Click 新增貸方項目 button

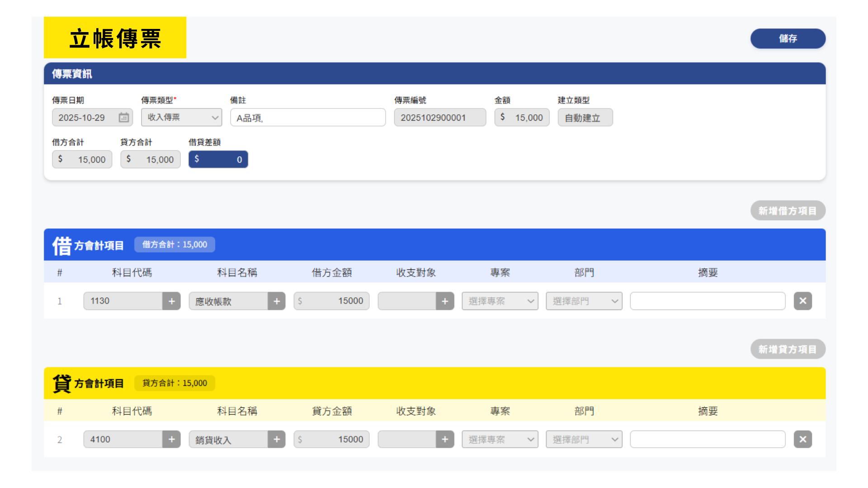788,349
